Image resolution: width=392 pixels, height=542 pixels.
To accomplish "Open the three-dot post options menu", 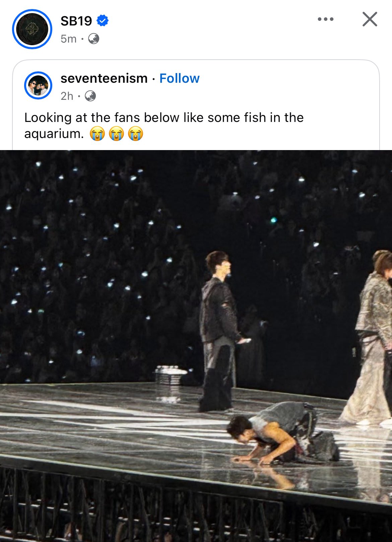I will pyautogui.click(x=325, y=19).
